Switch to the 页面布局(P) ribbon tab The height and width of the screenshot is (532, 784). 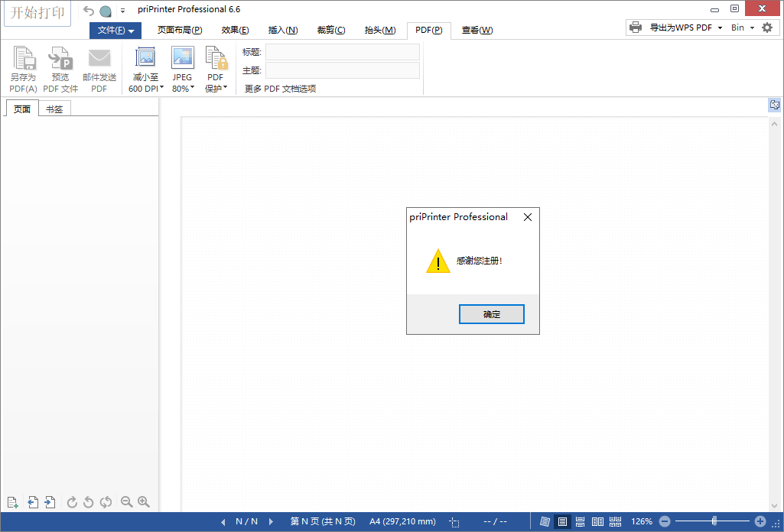click(x=180, y=30)
